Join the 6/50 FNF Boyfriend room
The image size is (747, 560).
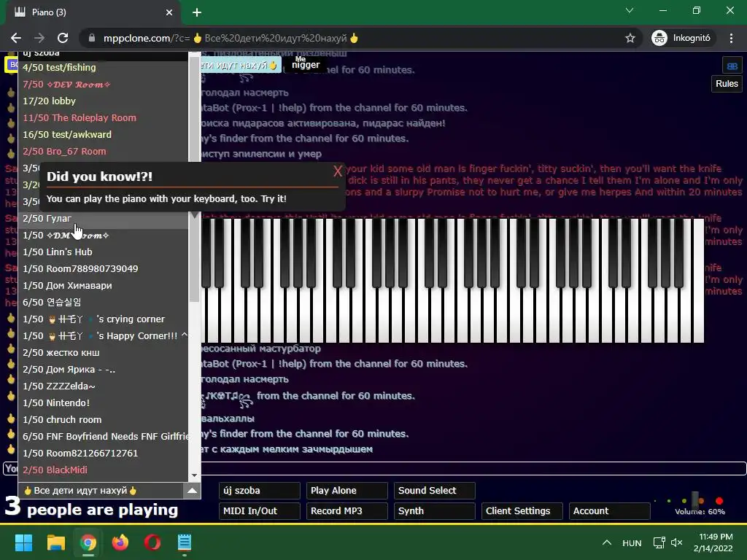click(x=104, y=437)
